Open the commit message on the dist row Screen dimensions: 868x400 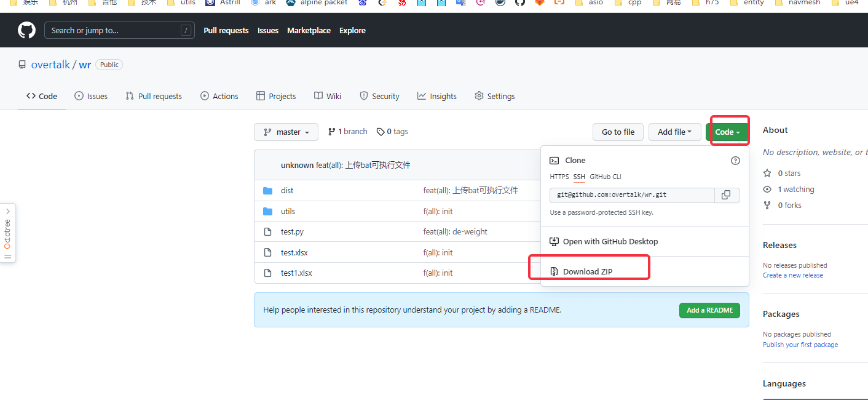click(471, 190)
